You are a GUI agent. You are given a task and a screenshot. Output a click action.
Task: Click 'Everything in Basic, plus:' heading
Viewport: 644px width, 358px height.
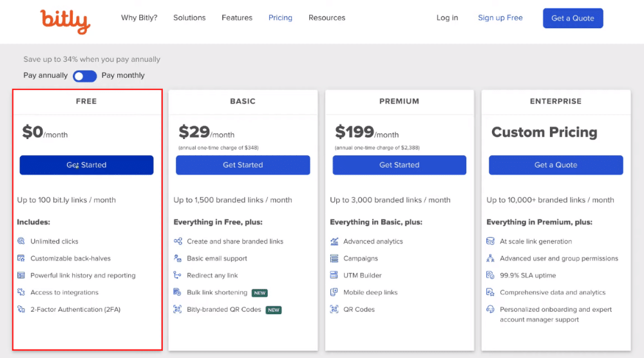(376, 222)
